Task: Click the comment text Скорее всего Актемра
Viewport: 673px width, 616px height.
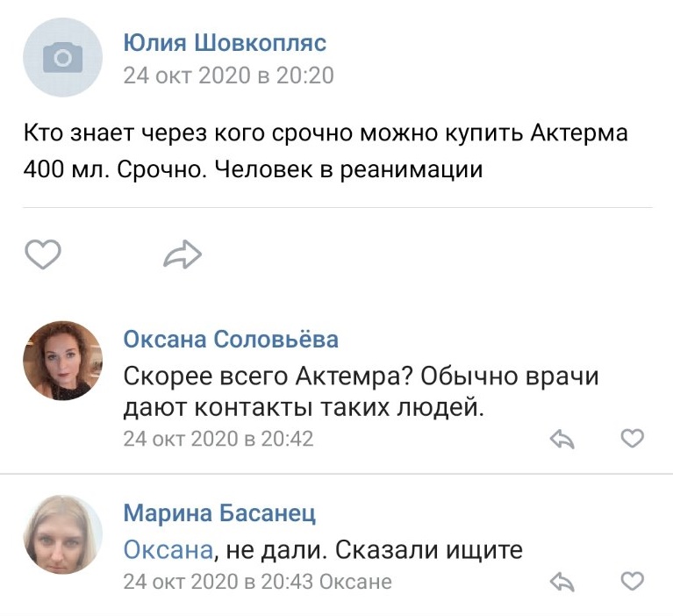Action: [x=360, y=391]
